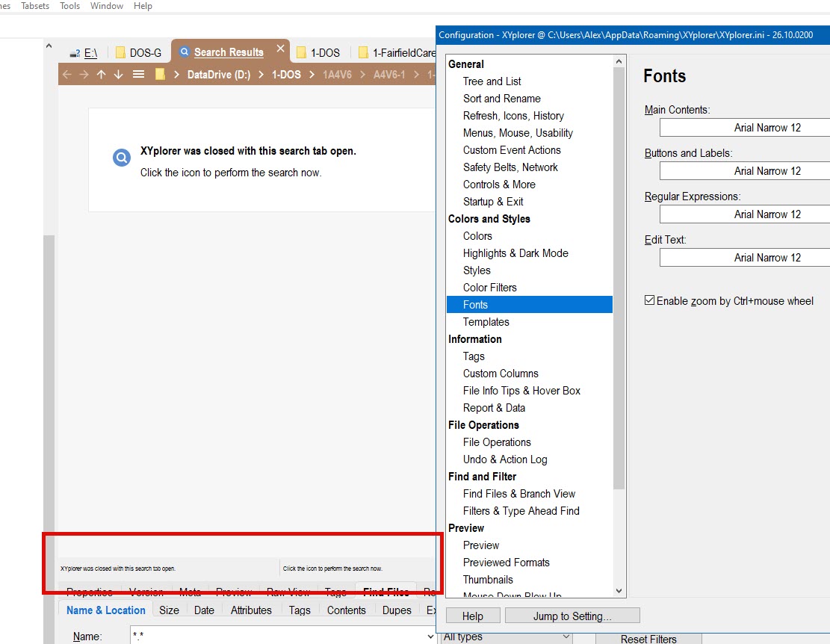Close the Search Results tab
Image resolution: width=830 pixels, height=644 pixels.
281,49
